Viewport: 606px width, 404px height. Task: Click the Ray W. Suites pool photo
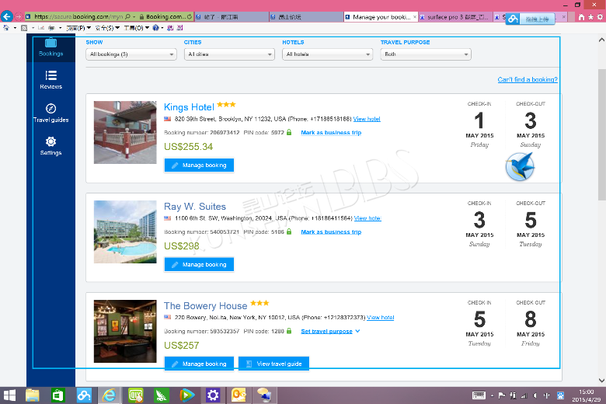(125, 232)
